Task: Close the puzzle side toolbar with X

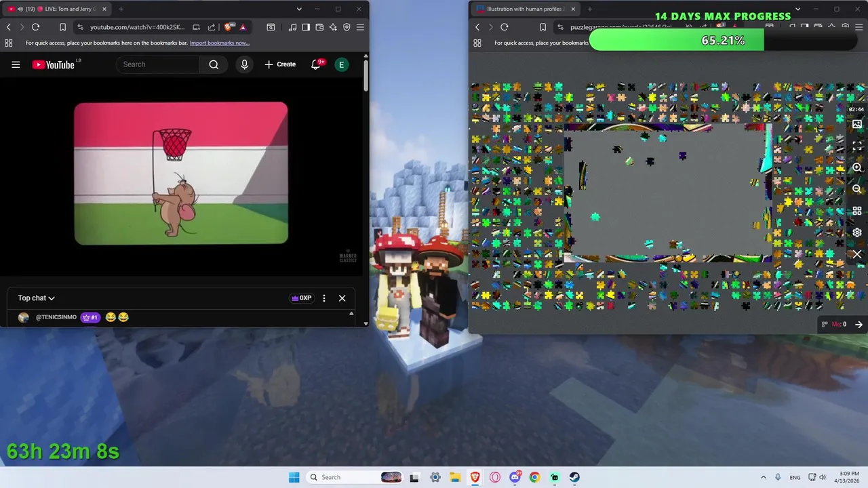Action: click(x=857, y=254)
